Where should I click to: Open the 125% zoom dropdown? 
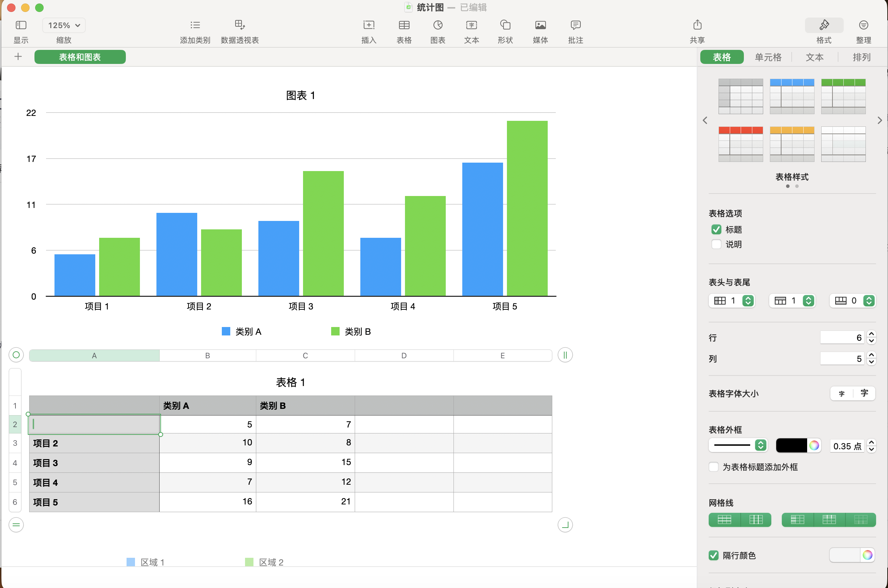(x=64, y=25)
